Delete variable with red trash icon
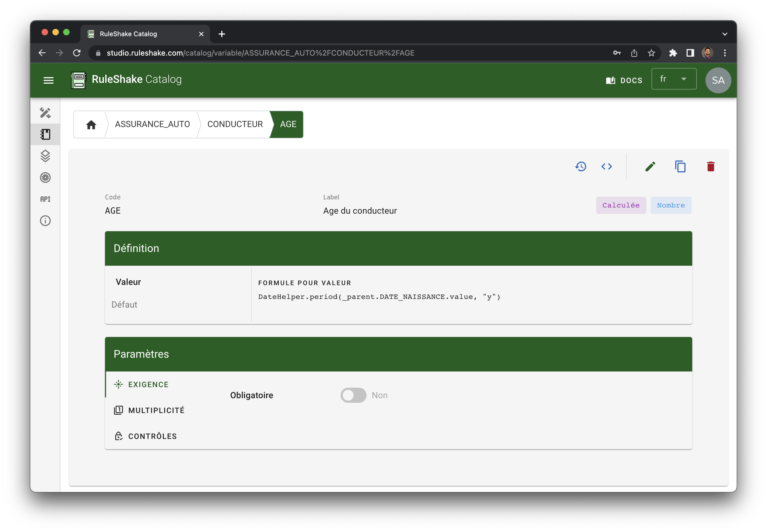Image resolution: width=767 pixels, height=532 pixels. pos(711,166)
